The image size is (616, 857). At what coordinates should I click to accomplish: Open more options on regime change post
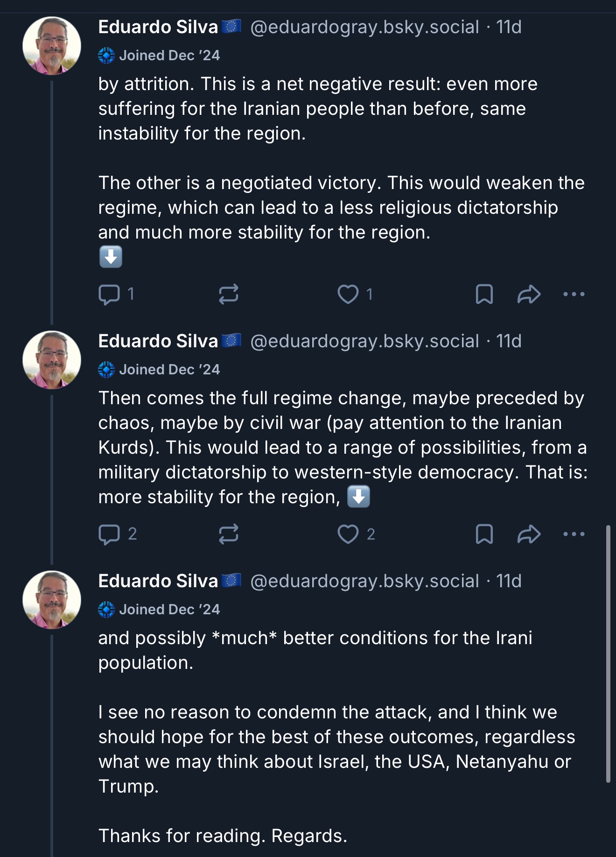pos(574,534)
